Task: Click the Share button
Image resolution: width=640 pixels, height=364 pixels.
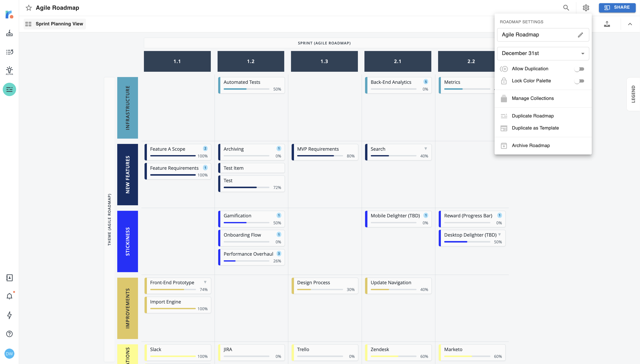Action: tap(617, 8)
